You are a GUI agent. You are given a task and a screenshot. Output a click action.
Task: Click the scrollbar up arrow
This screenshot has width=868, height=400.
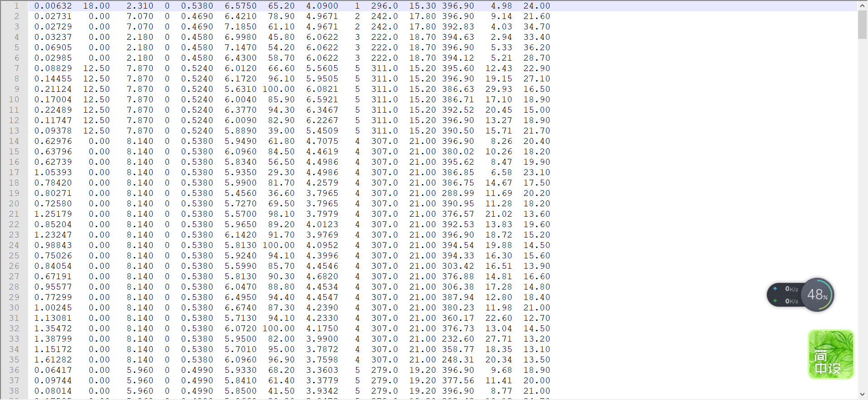click(863, 6)
